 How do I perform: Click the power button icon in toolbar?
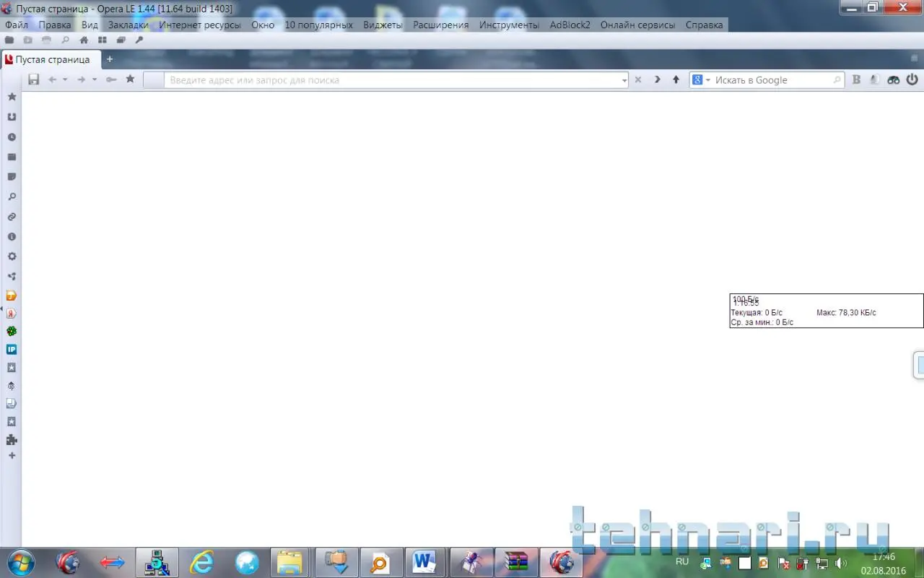912,79
